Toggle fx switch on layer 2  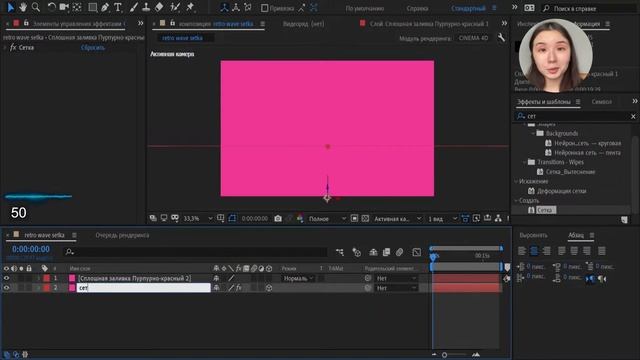point(239,288)
